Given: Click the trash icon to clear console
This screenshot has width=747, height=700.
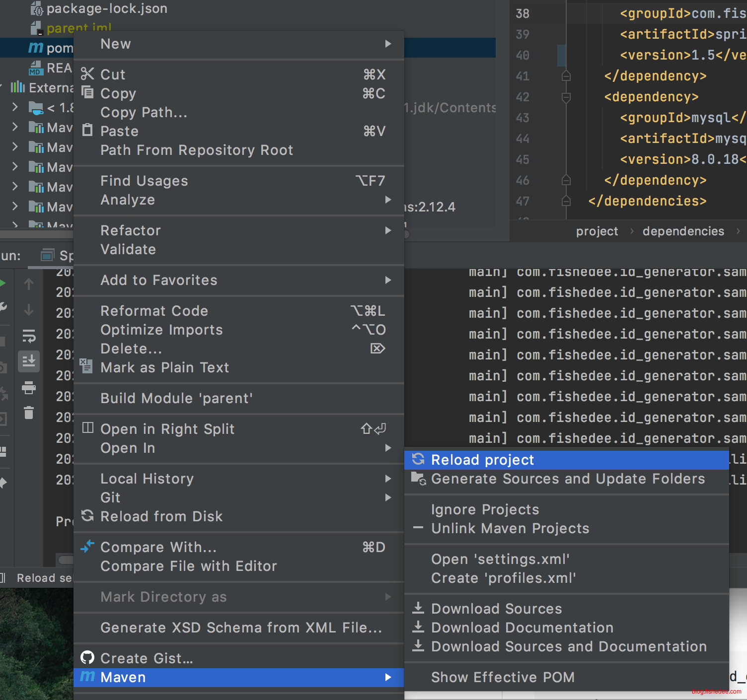Looking at the screenshot, I should pos(29,413).
